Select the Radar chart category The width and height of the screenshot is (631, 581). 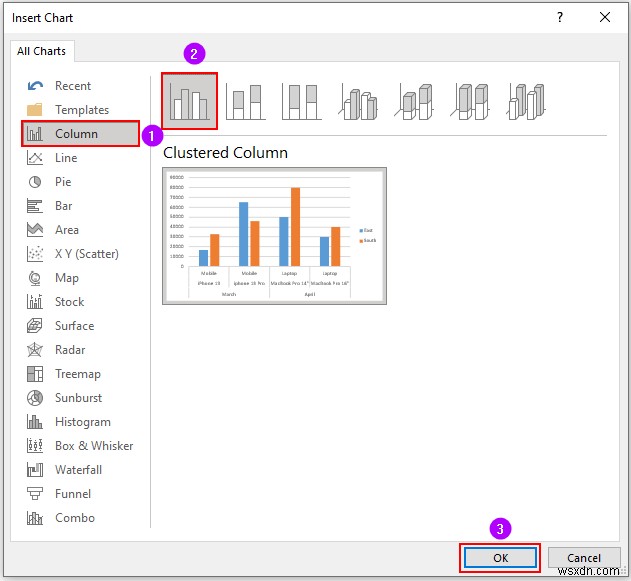[80, 350]
